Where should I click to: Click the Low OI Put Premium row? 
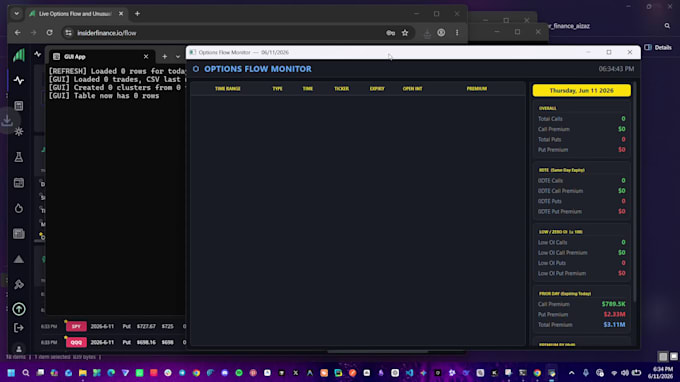(582, 274)
